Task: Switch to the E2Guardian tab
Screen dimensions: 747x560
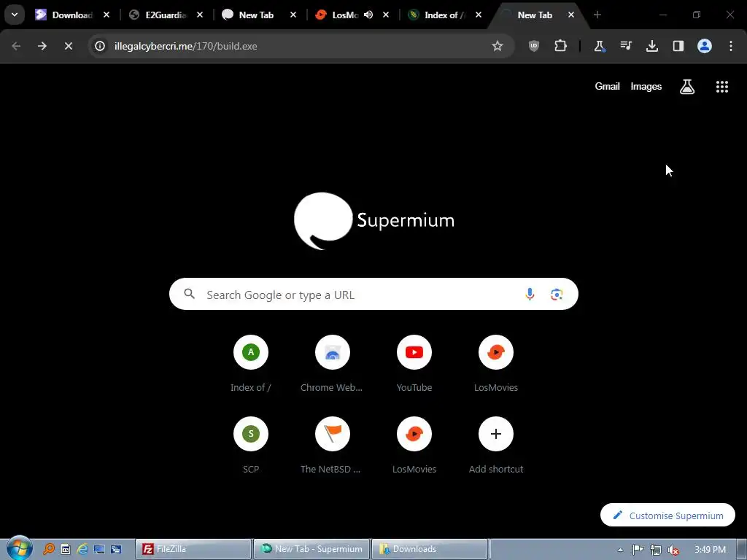Action: click(166, 15)
